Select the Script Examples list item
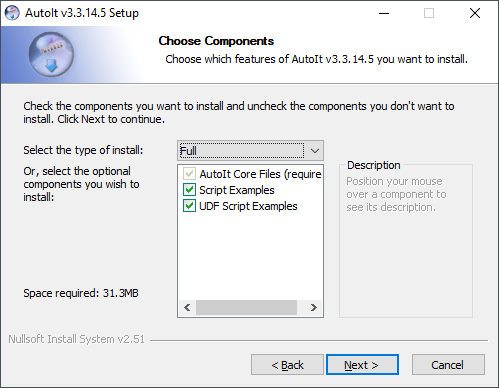Screen dimensions: 499x388 pyautogui.click(x=237, y=190)
